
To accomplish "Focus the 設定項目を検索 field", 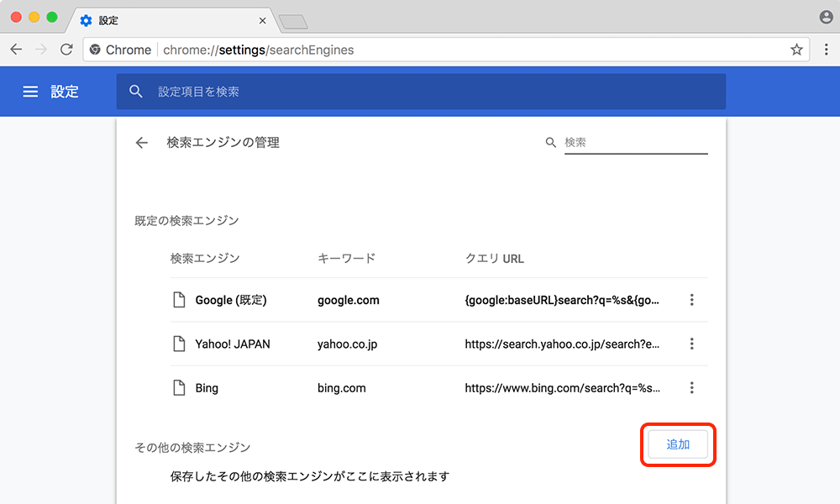I will [x=421, y=92].
